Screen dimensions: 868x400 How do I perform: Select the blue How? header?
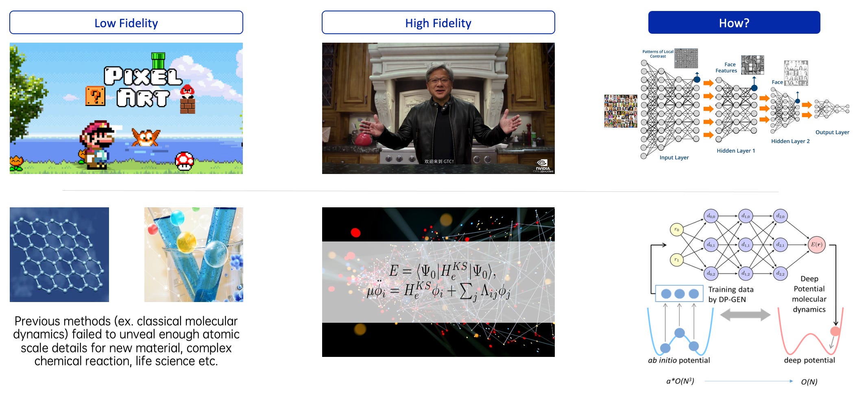point(734,22)
